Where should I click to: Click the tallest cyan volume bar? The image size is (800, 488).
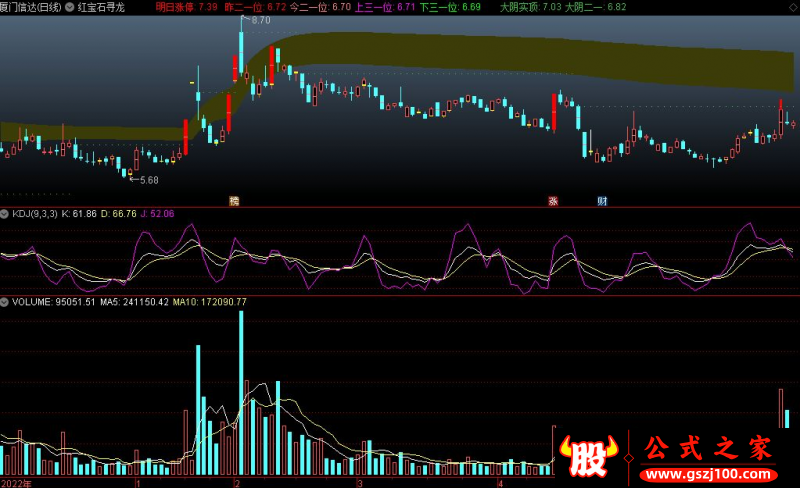pos(241,390)
